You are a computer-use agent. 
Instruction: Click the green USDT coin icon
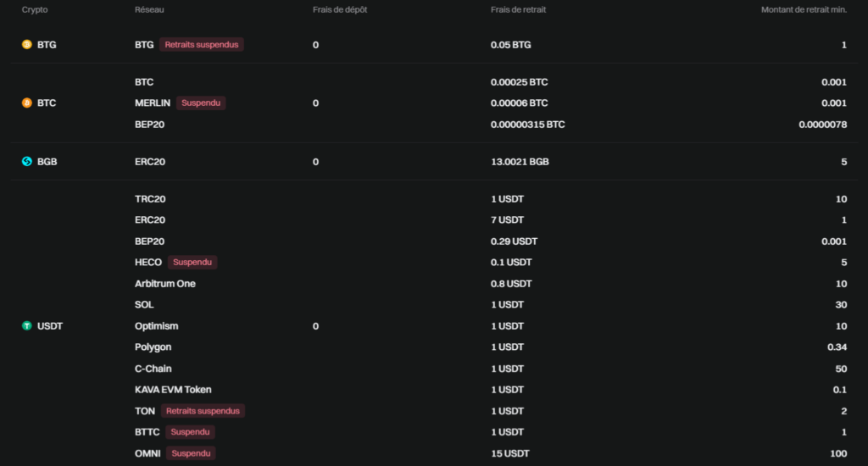[x=26, y=326]
